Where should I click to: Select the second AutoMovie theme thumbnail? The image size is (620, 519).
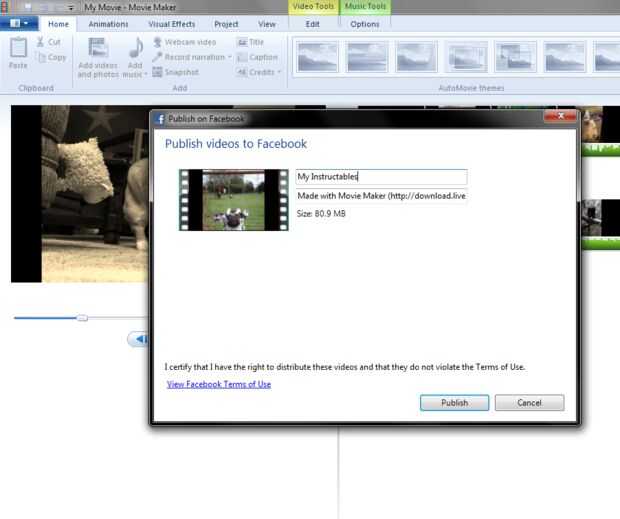click(367, 57)
